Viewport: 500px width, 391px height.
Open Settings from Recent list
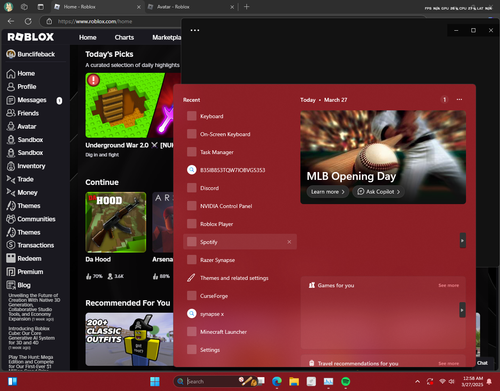[x=240, y=350]
